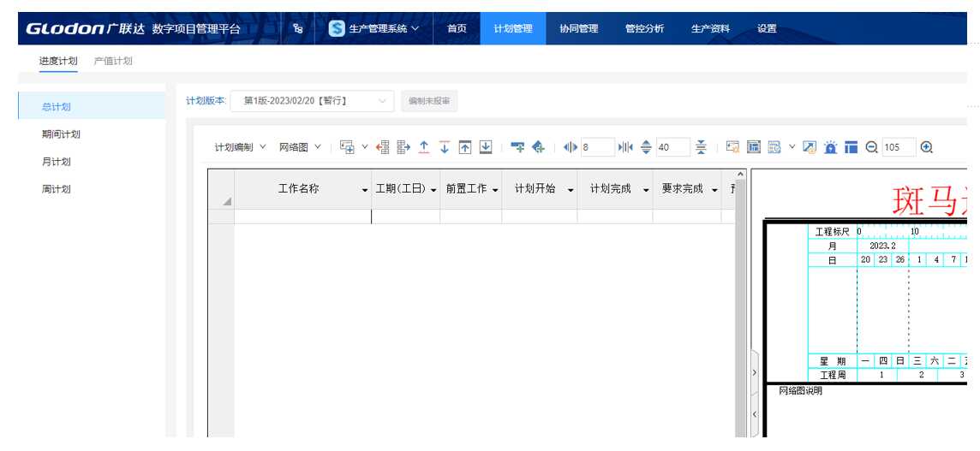Click the indent task icon with blue arrow
The image size is (980, 451).
coord(403,147)
